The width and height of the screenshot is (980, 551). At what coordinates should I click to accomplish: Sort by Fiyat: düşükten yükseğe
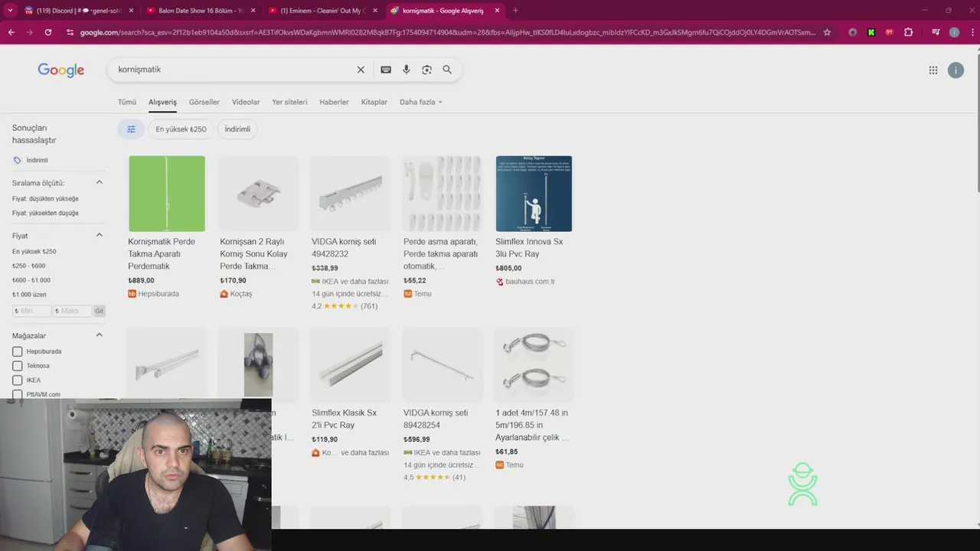point(45,199)
